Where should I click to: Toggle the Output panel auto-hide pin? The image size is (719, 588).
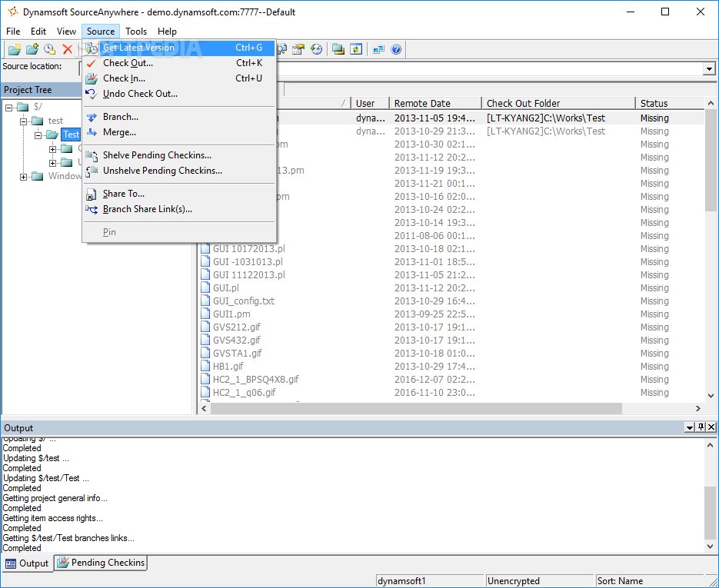coord(701,427)
